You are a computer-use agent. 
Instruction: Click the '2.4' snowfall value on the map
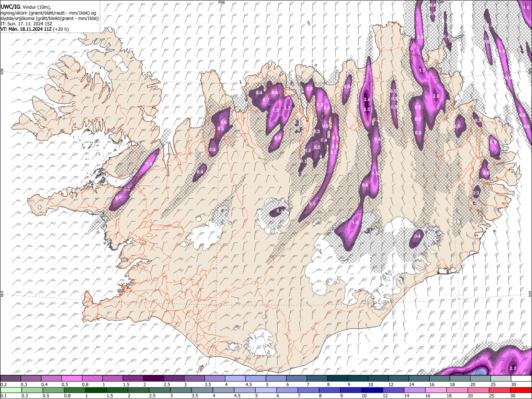pos(367,100)
